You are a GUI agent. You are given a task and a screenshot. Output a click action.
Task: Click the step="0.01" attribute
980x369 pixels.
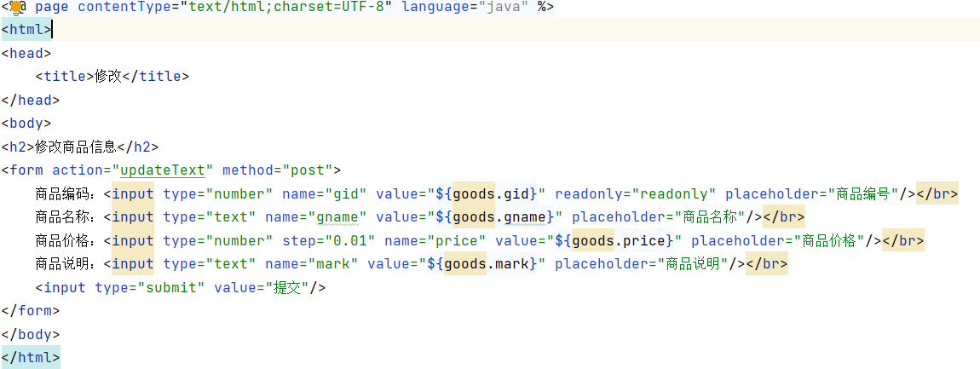click(329, 241)
